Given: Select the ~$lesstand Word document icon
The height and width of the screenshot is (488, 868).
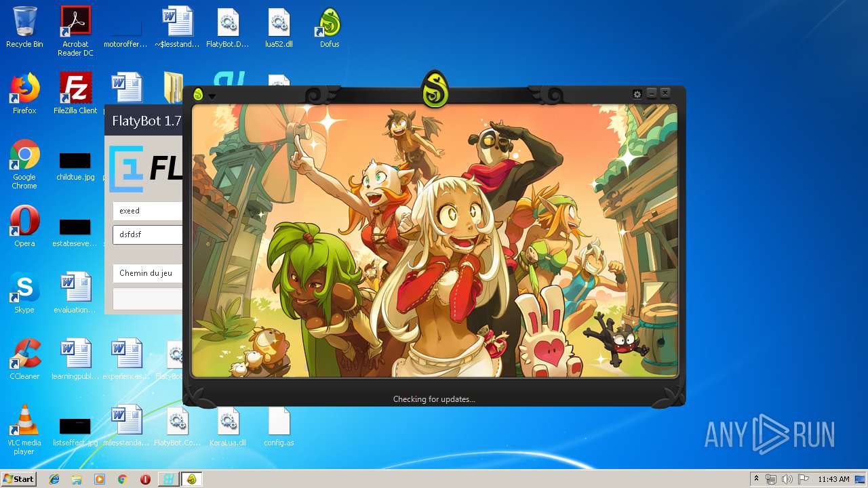Looking at the screenshot, I should tap(177, 28).
